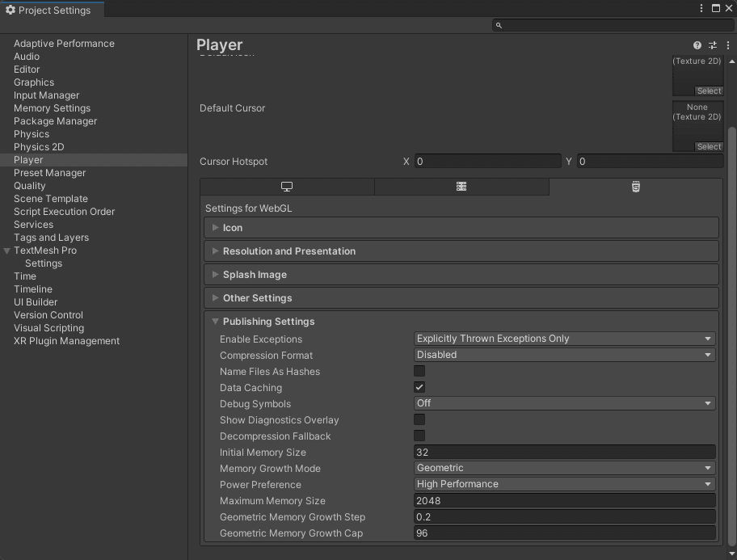This screenshot has height=560, width=737.
Task: Open Script Execution Order settings
Action: click(64, 212)
